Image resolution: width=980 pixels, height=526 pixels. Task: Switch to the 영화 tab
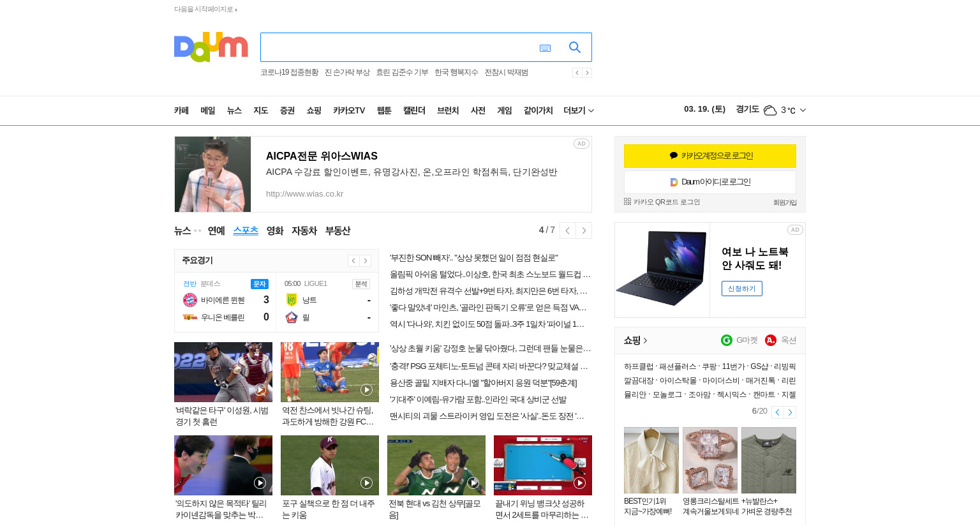click(x=275, y=230)
